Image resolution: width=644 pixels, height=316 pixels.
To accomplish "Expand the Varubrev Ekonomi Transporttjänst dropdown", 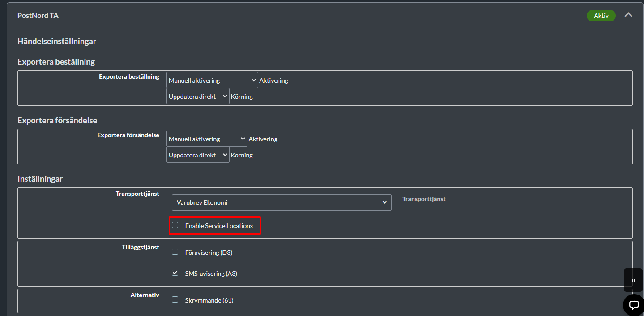I will (x=281, y=202).
